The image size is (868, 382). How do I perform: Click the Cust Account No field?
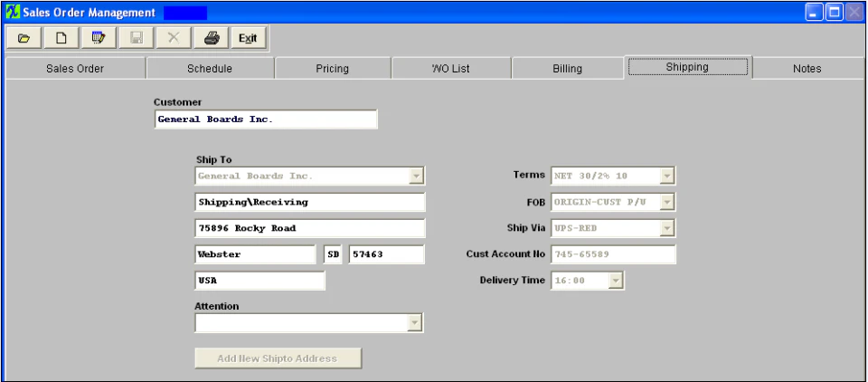613,254
